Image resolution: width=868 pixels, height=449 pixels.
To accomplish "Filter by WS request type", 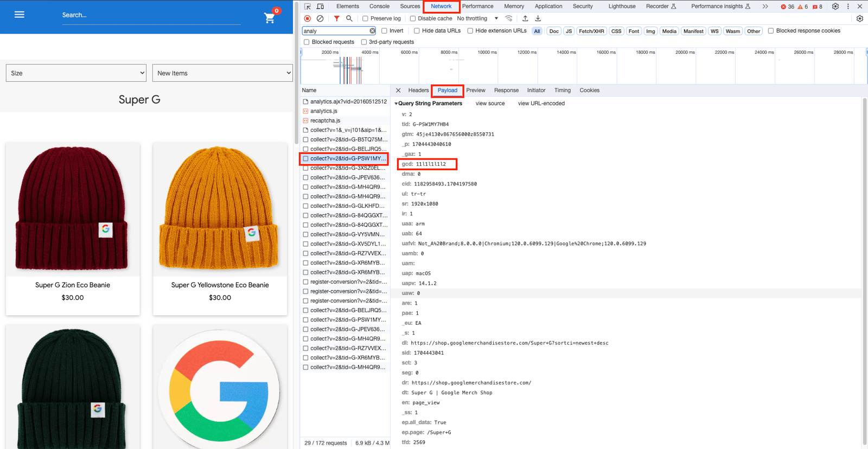I will (x=714, y=31).
